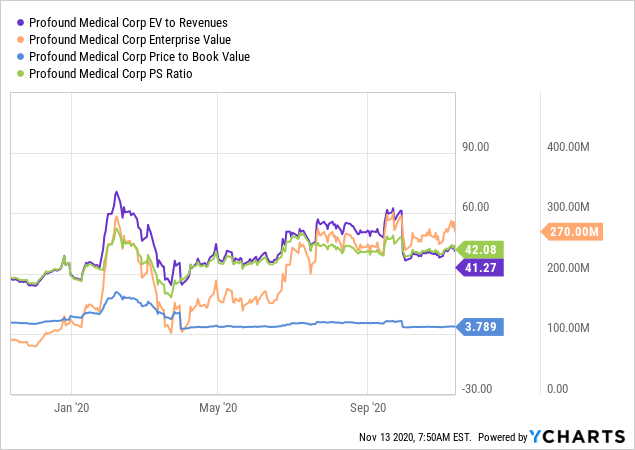Click the -30.00 axis label
The image size is (635, 450).
click(x=477, y=389)
